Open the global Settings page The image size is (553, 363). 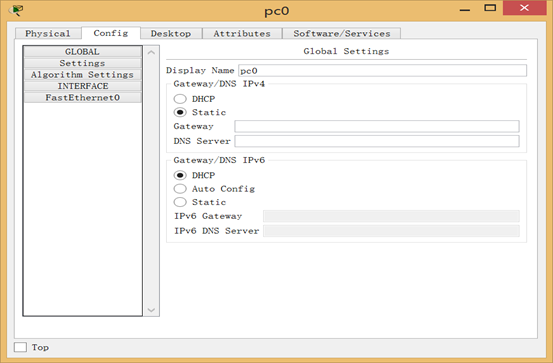[x=83, y=63]
